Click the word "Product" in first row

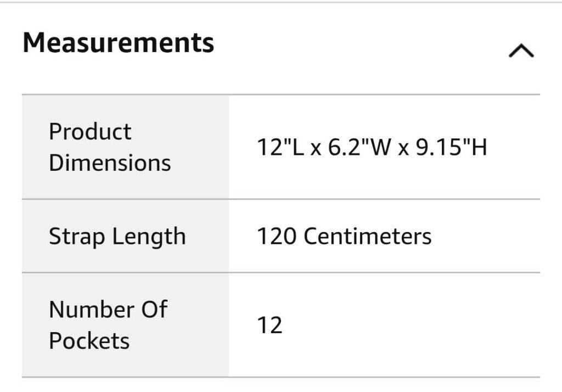[90, 132]
